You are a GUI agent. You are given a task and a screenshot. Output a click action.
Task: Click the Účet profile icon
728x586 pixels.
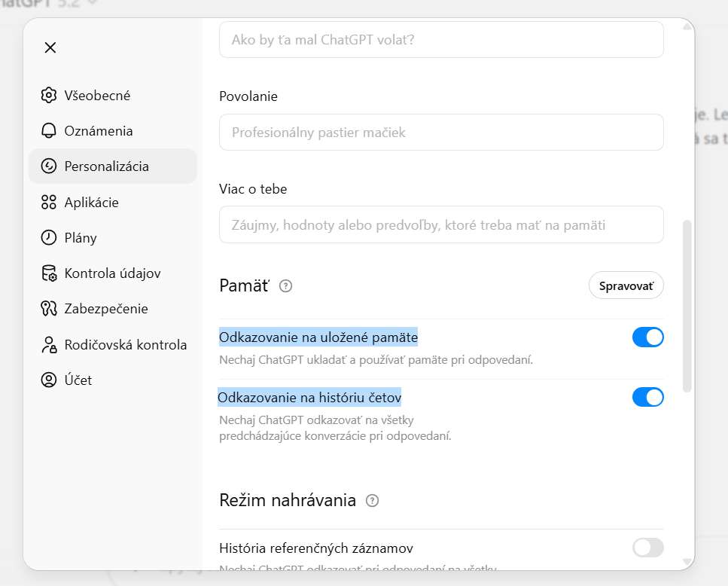(x=49, y=380)
